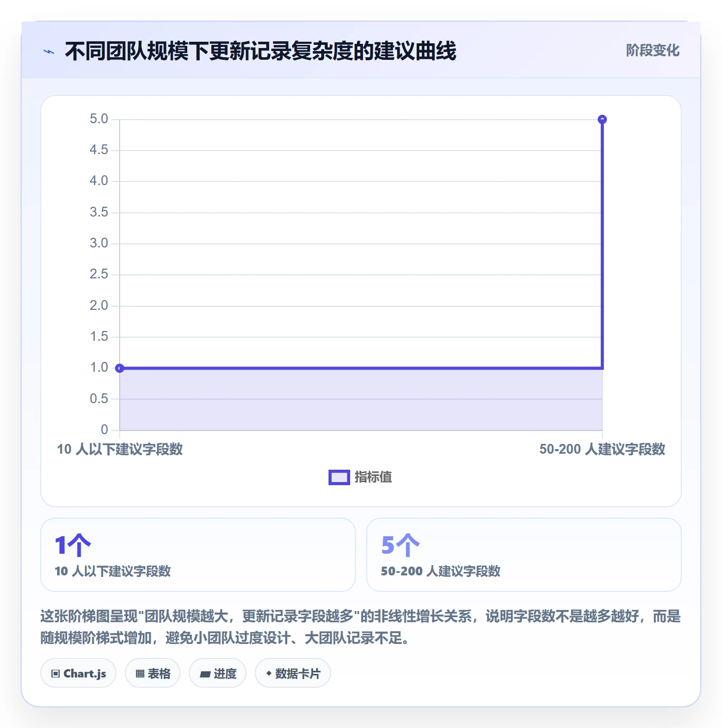Click the y-axis tick label 0.5

[x=99, y=399]
